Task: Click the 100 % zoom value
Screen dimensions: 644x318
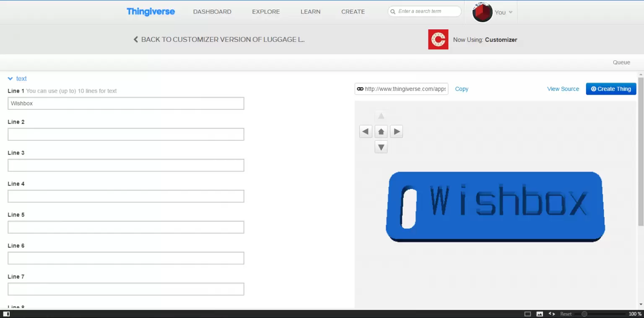Action: click(635, 314)
